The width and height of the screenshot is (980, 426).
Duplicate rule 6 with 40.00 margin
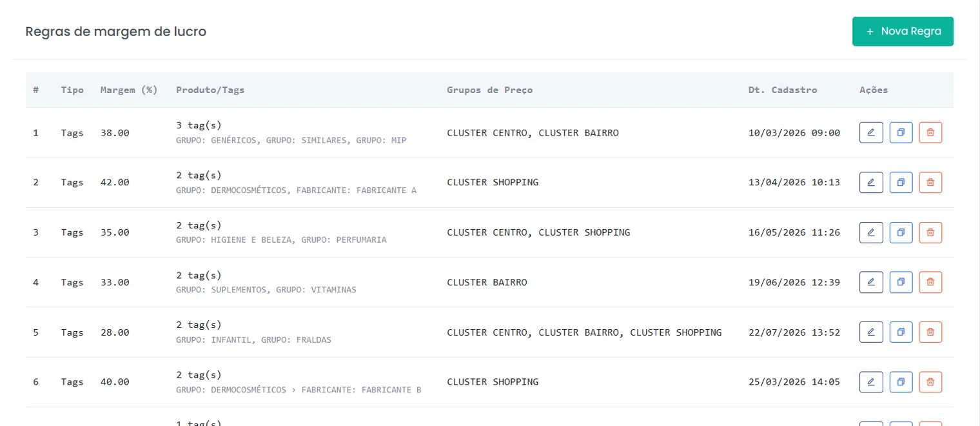click(x=901, y=381)
